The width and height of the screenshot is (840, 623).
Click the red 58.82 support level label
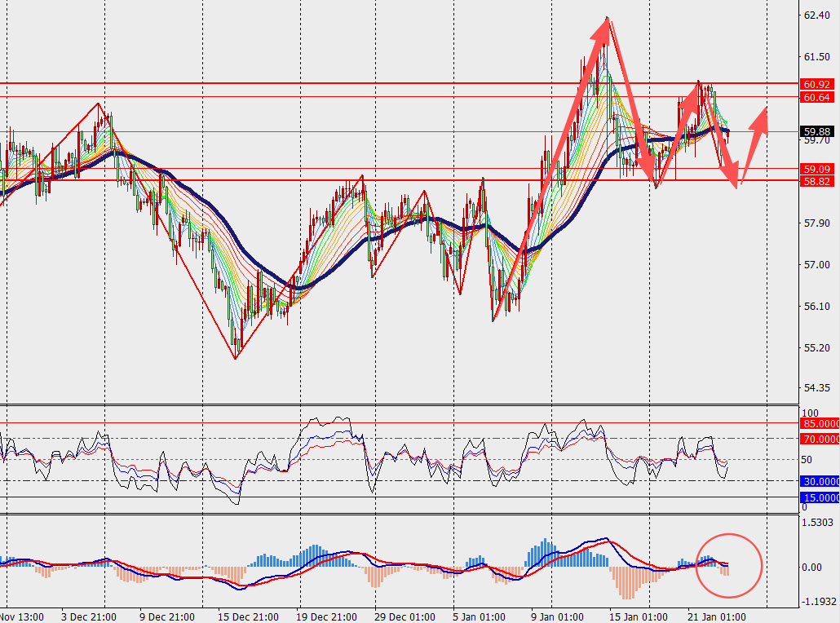818,181
